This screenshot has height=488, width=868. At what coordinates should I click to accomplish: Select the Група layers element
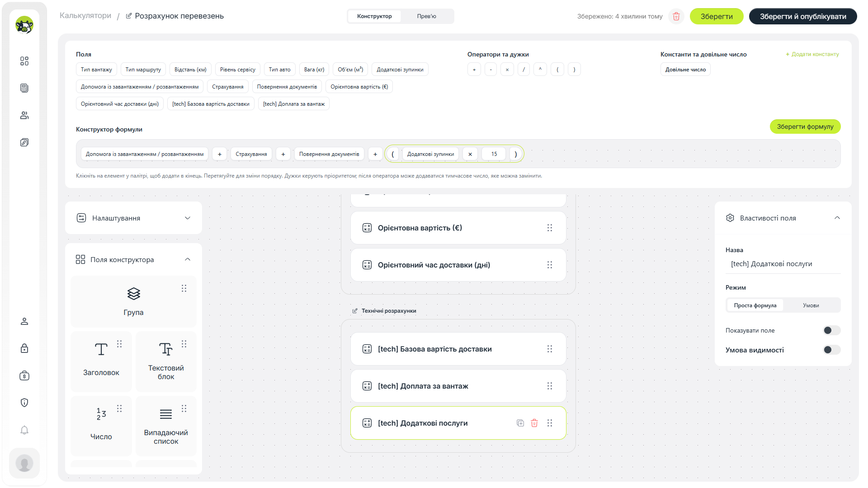133,301
